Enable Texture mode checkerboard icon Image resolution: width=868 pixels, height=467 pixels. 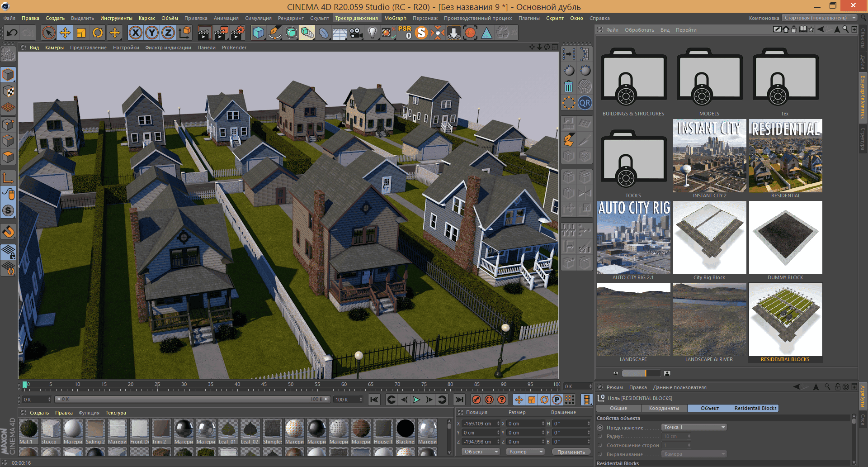click(x=8, y=91)
